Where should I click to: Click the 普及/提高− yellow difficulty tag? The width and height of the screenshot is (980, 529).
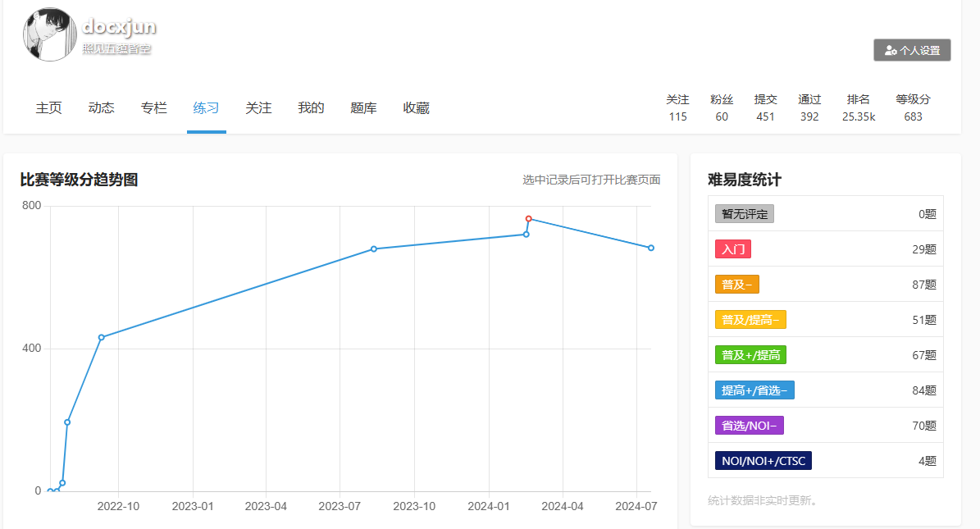750,320
